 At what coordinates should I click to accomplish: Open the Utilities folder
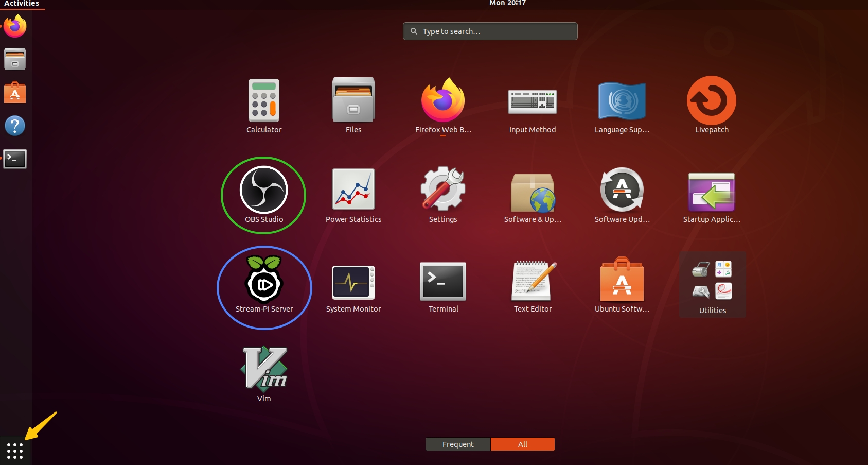(x=713, y=285)
